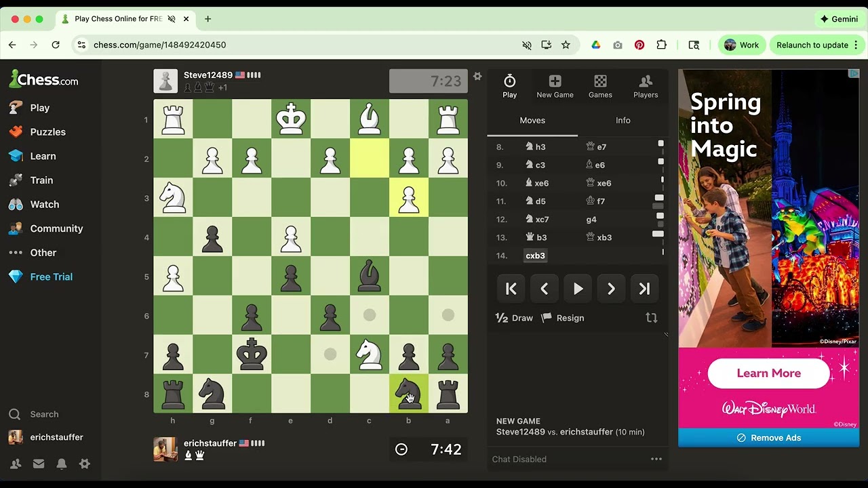Unmute the site via address bar sound icon
The height and width of the screenshot is (488, 868).
click(x=527, y=45)
